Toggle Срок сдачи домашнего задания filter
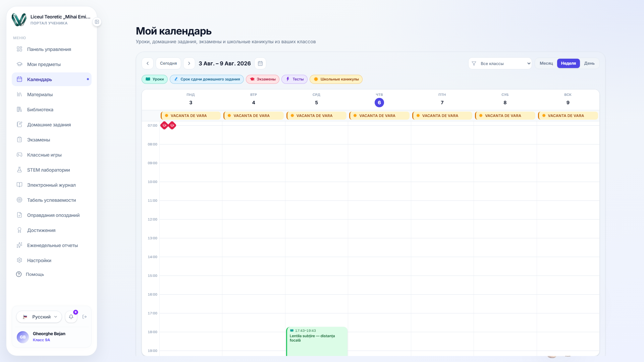Image resolution: width=644 pixels, height=362 pixels. (x=207, y=79)
